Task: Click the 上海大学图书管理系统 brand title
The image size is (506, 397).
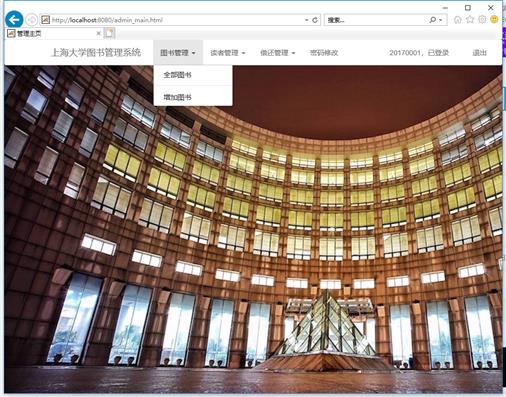Action: (96, 52)
